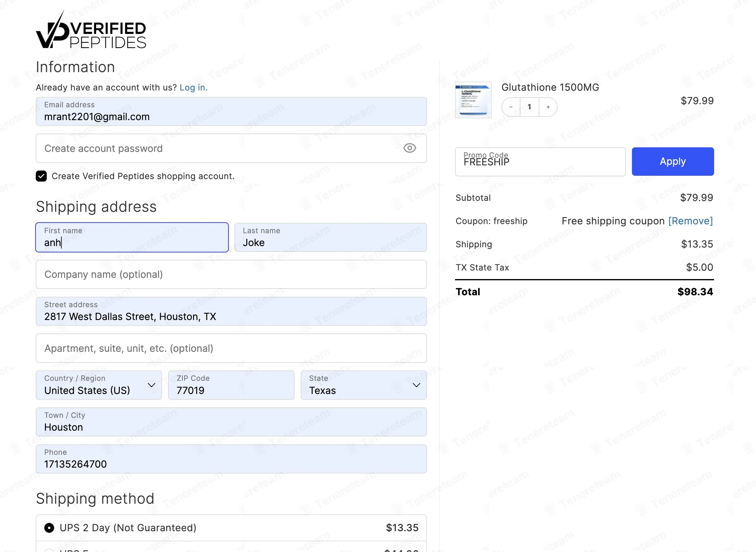This screenshot has height=552, width=756.
Task: Focus the Street address field
Action: coord(231,311)
